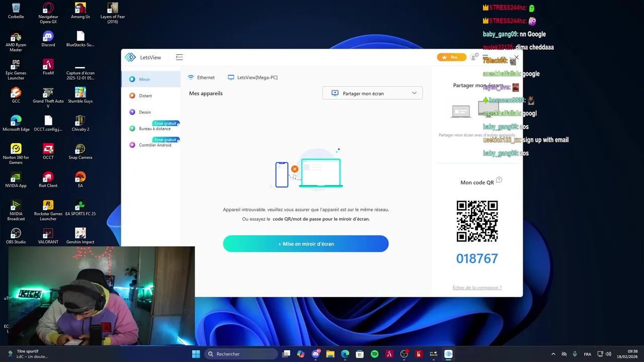Select the Snap Camera desktop icon
The image size is (644, 362).
click(80, 152)
